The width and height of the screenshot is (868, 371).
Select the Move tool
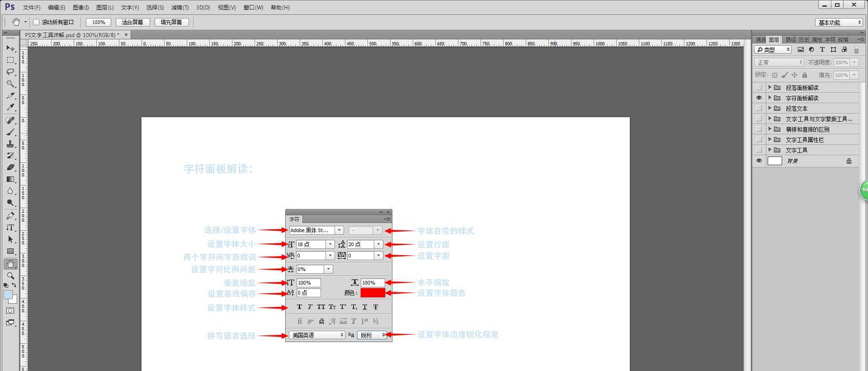click(10, 48)
